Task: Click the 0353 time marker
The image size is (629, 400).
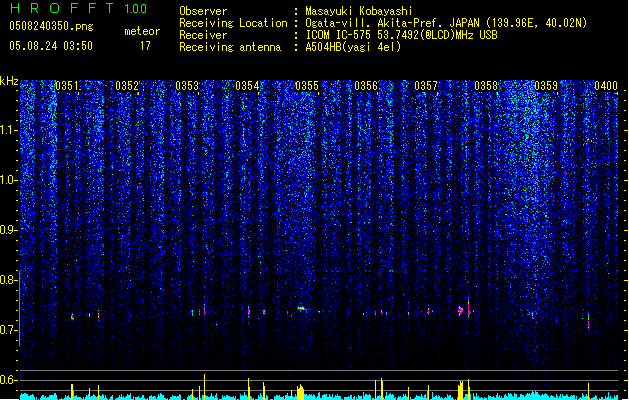Action: click(187, 86)
